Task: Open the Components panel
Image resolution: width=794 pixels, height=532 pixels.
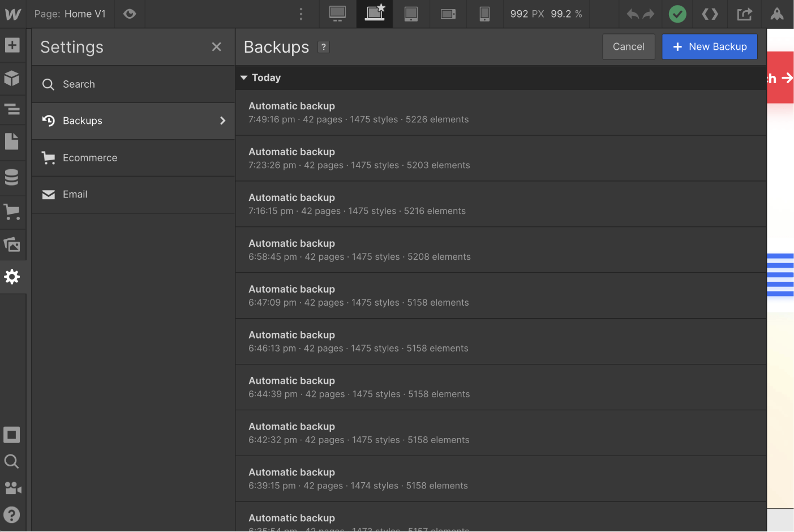Action: [12, 79]
